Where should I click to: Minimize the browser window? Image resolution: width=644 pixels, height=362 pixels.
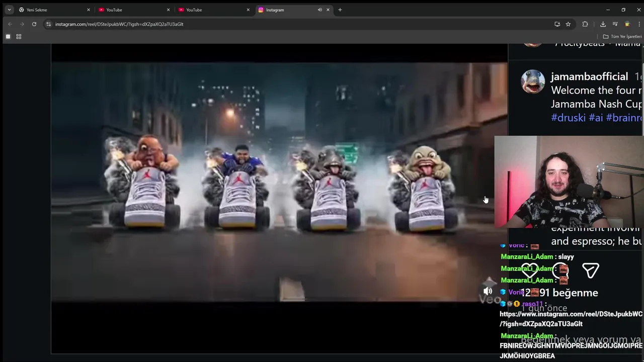click(x=608, y=10)
